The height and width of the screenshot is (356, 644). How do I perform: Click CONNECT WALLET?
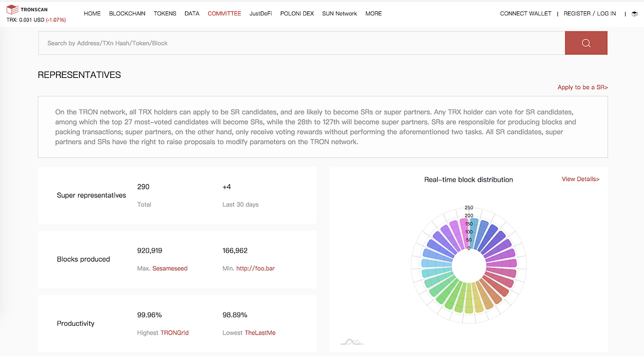pyautogui.click(x=525, y=14)
